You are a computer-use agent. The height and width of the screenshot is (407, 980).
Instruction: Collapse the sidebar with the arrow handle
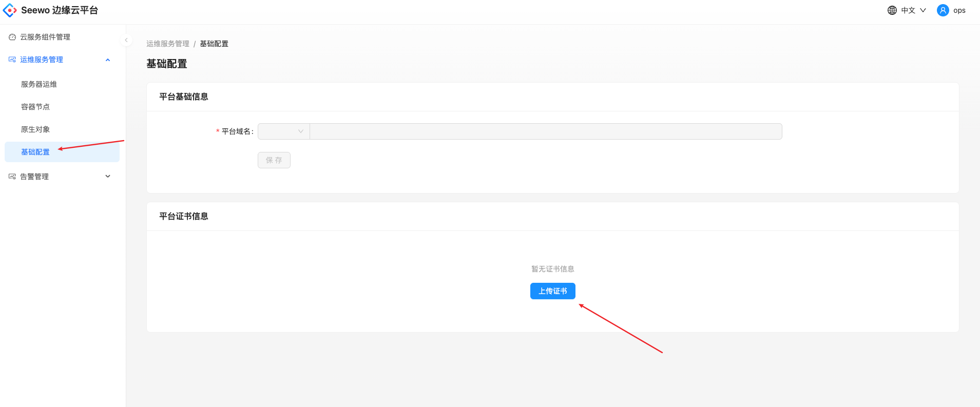[126, 40]
